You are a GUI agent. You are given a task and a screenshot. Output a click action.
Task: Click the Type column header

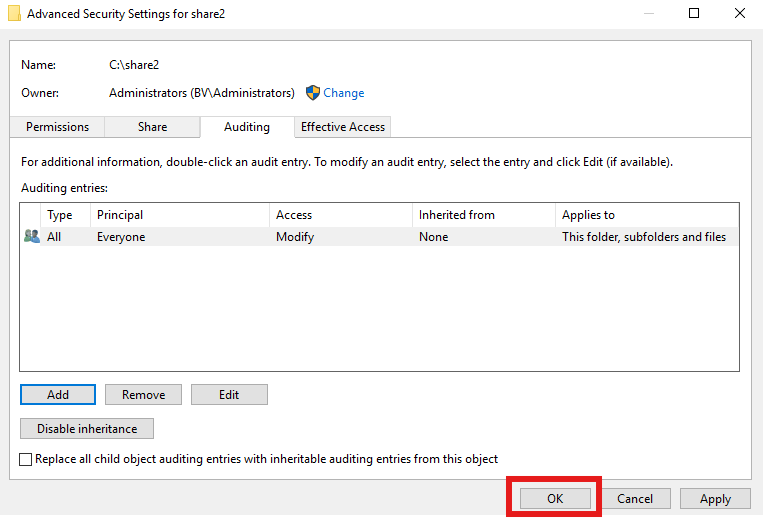tap(60, 215)
